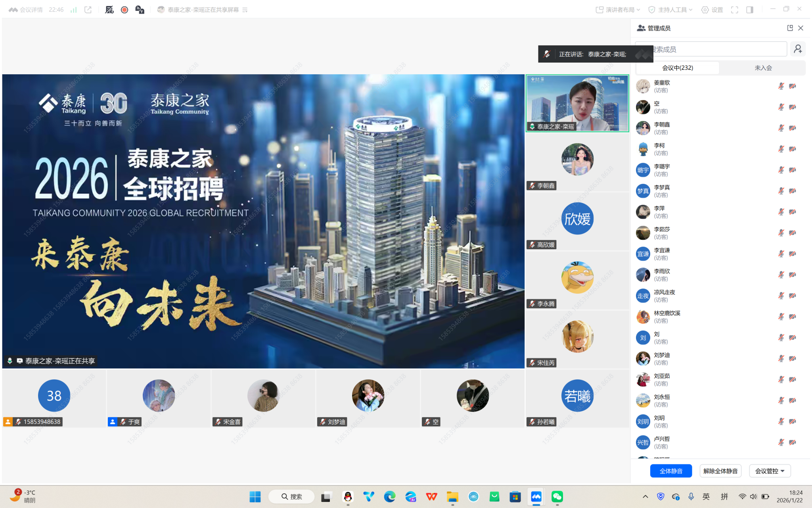812x508 pixels.
Task: Pop out the member management panel
Action: [x=790, y=28]
